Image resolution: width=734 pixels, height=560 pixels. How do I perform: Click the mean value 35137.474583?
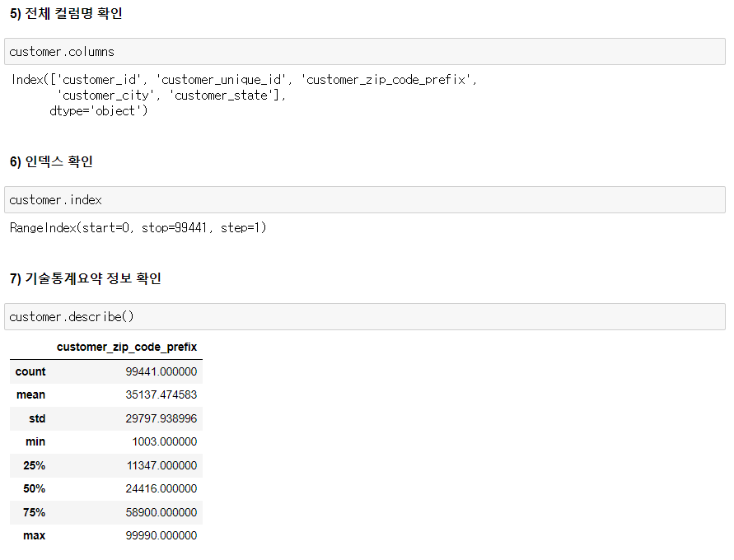[x=161, y=394]
